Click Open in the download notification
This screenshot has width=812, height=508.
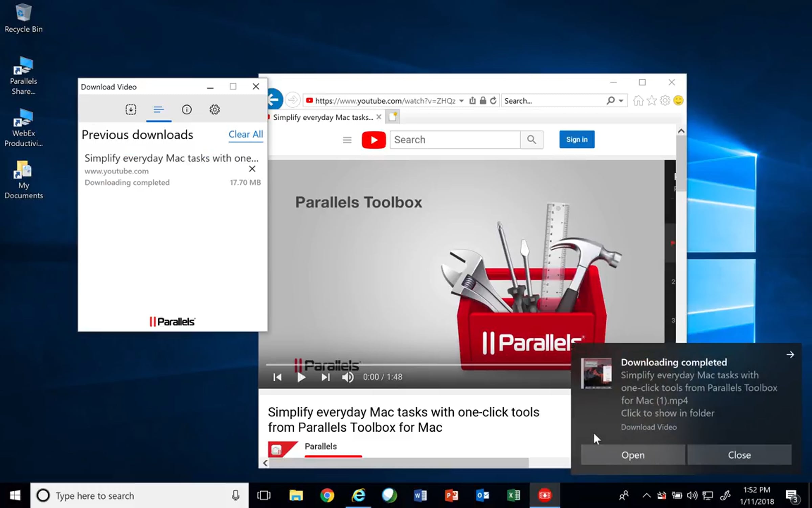[633, 455]
